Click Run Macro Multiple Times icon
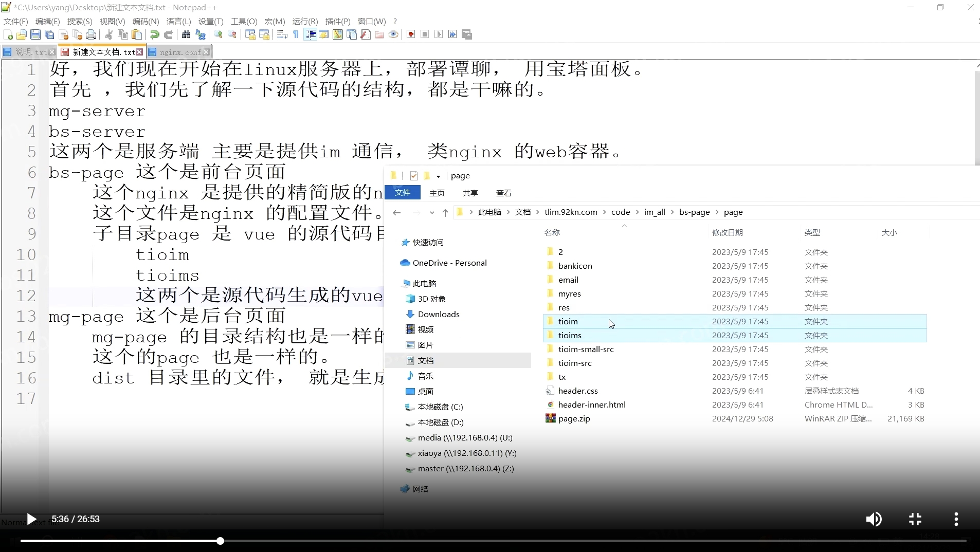This screenshot has height=552, width=980. click(452, 34)
